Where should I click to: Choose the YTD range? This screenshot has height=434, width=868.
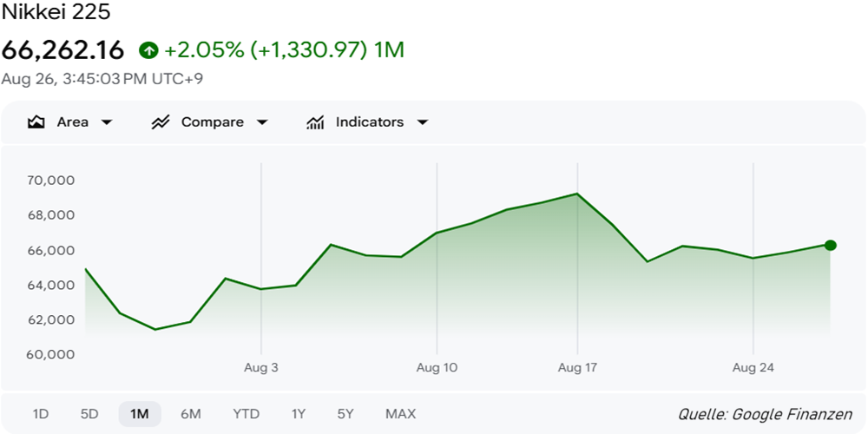(x=246, y=414)
